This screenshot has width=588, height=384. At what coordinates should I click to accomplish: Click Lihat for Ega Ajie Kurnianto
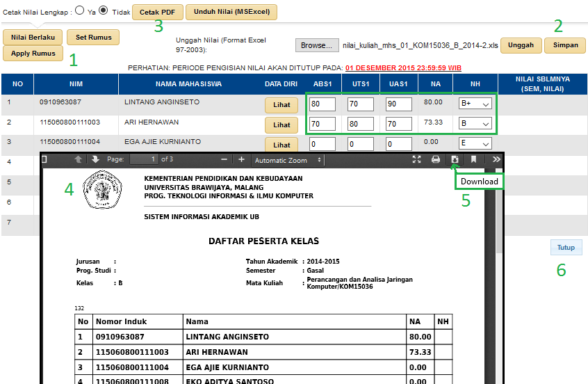coord(281,145)
